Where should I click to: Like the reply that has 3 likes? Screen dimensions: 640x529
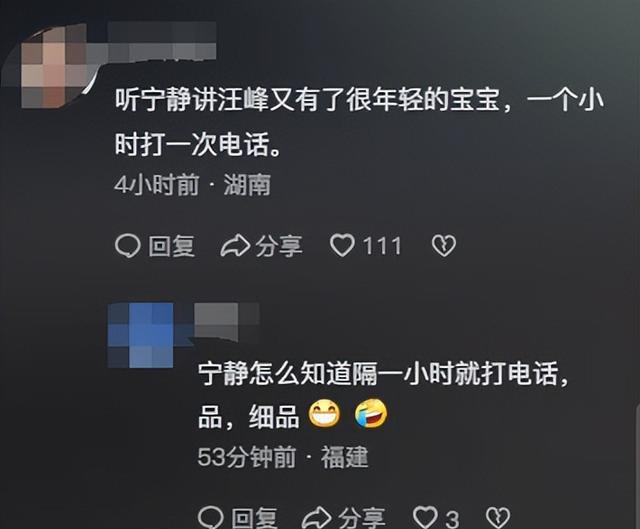[425, 518]
